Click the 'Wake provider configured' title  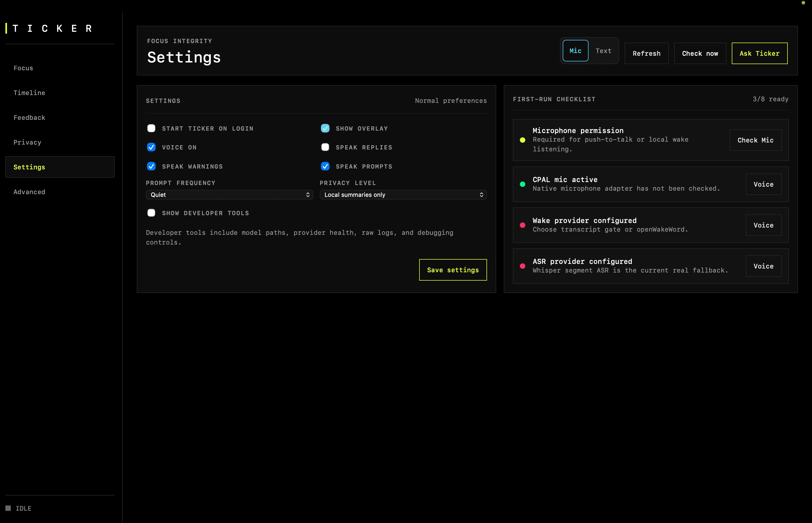click(x=584, y=221)
